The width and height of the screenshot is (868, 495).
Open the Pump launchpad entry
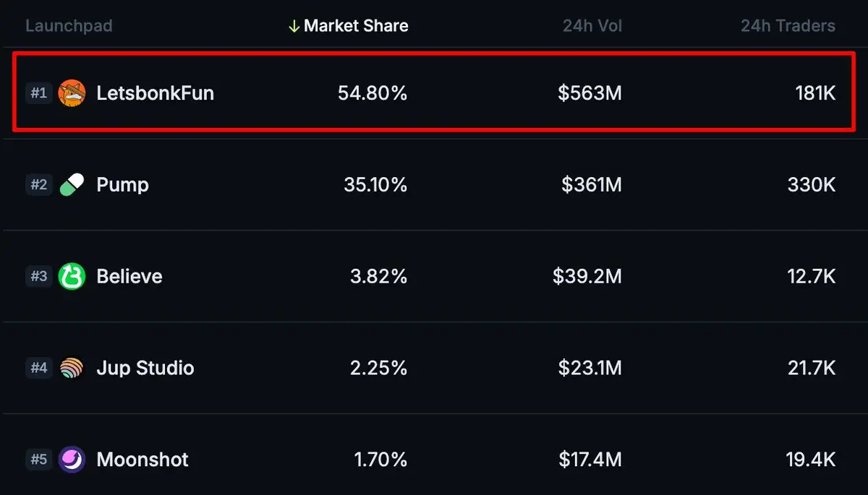point(122,184)
